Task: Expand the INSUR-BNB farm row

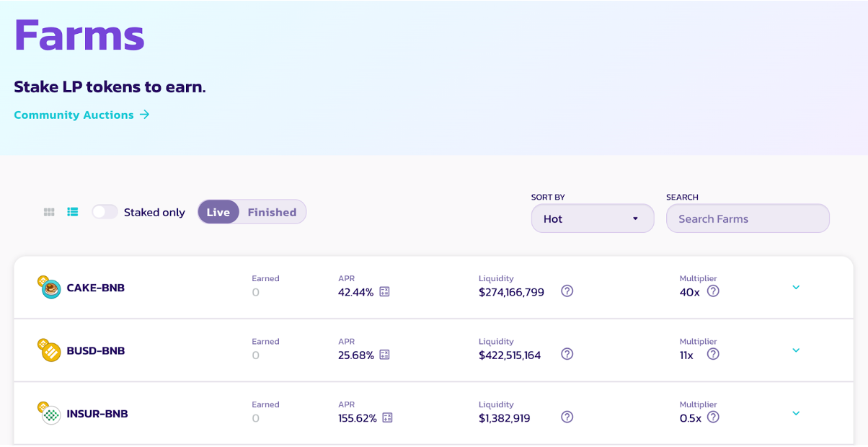Action: tap(796, 414)
